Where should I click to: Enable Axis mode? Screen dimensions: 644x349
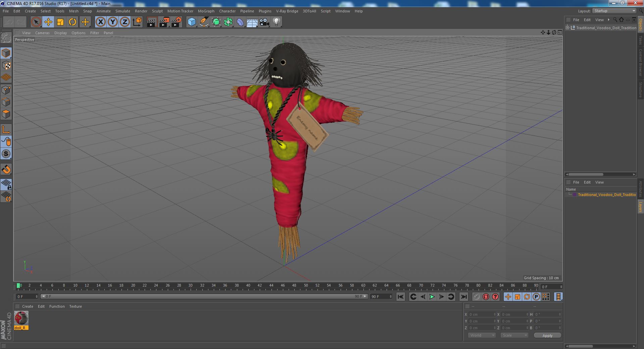point(6,130)
